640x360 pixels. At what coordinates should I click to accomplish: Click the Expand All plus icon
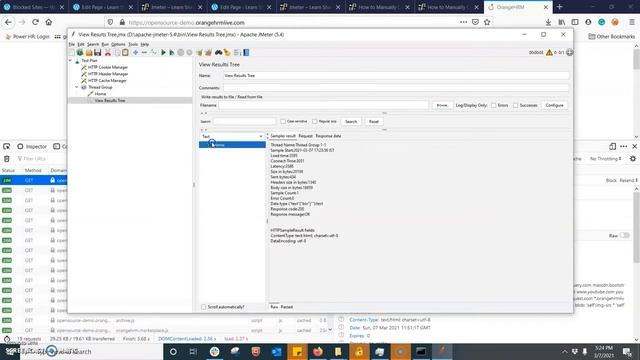coord(136,53)
